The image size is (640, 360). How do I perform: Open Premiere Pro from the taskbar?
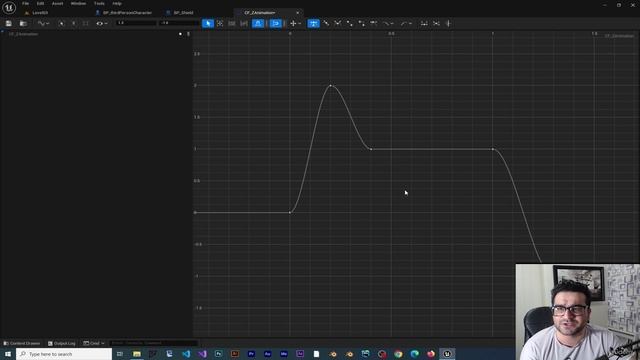251,354
